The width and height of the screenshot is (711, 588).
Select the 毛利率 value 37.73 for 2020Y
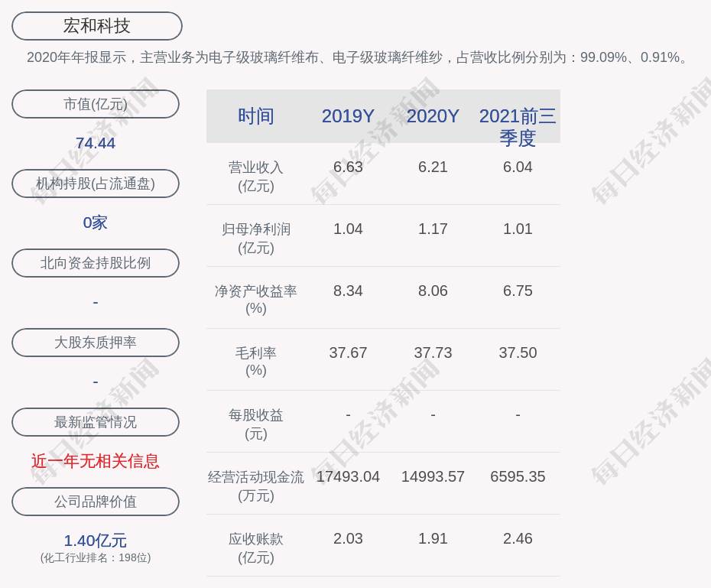click(433, 352)
